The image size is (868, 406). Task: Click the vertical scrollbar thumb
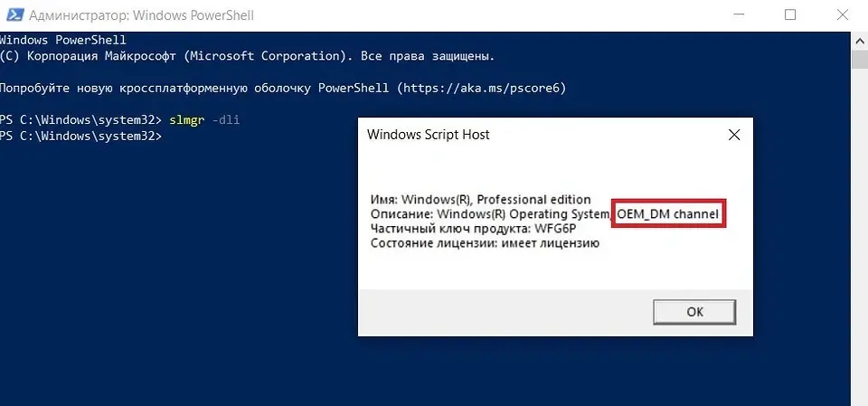pos(859,59)
